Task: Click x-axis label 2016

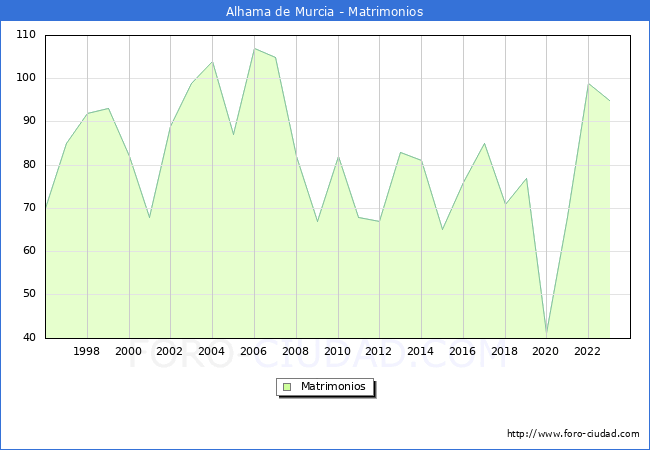Action: pyautogui.click(x=462, y=351)
